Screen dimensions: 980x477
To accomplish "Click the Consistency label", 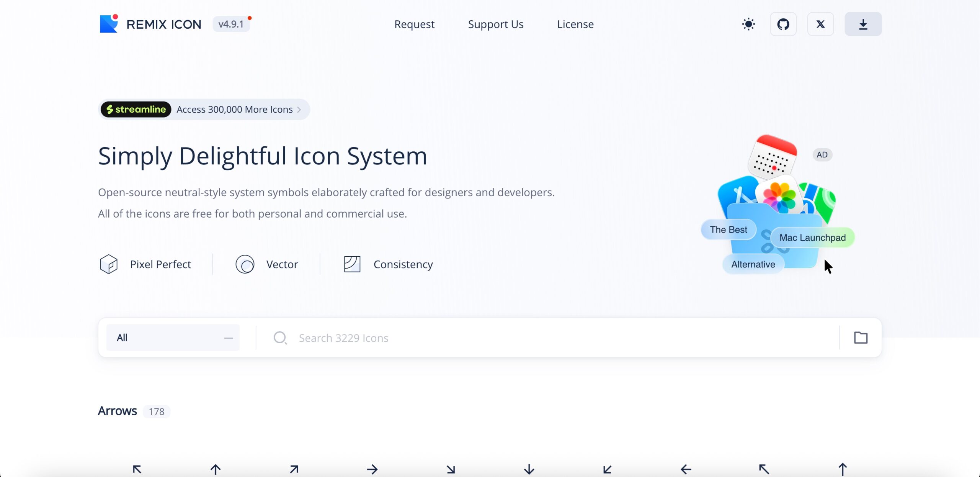I will pyautogui.click(x=403, y=264).
